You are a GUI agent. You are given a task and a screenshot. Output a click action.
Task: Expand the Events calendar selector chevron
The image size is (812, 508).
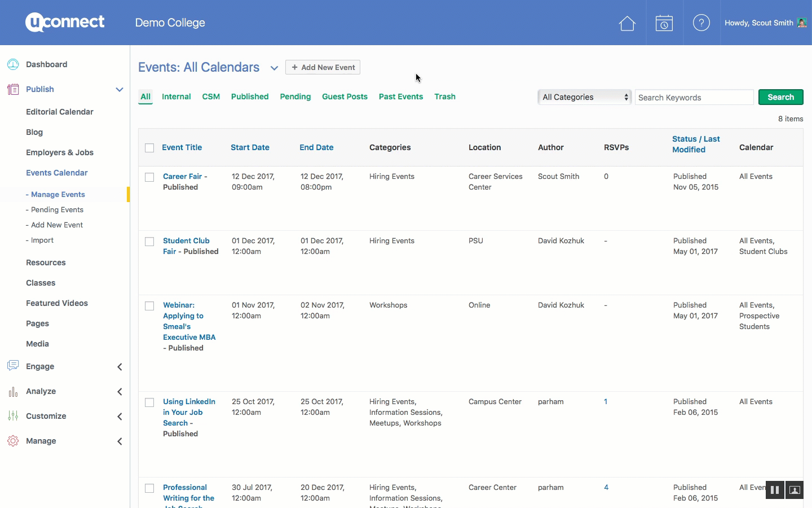pyautogui.click(x=274, y=68)
